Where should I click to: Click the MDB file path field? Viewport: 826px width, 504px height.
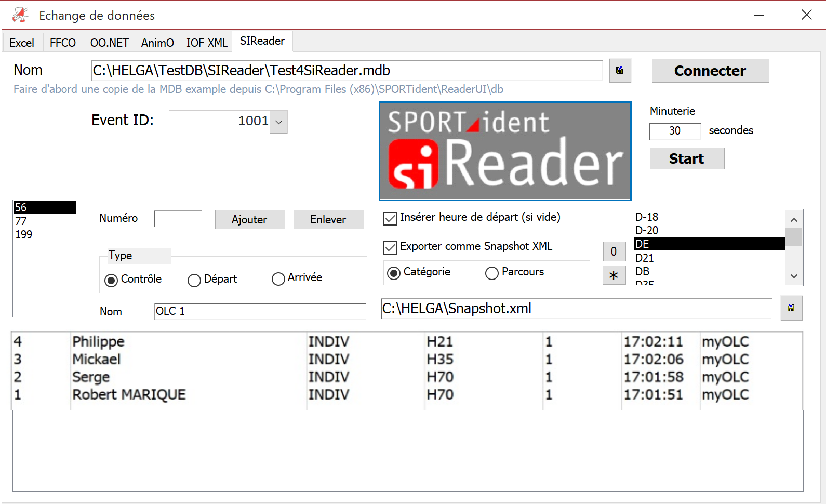[x=347, y=71]
